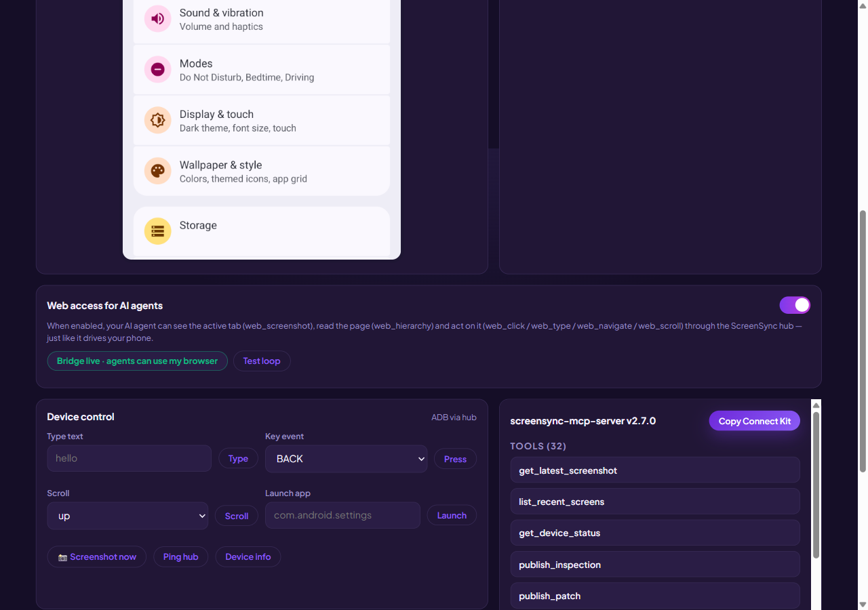The image size is (868, 610).
Task: Select get_device_status tool
Action: tap(655, 533)
